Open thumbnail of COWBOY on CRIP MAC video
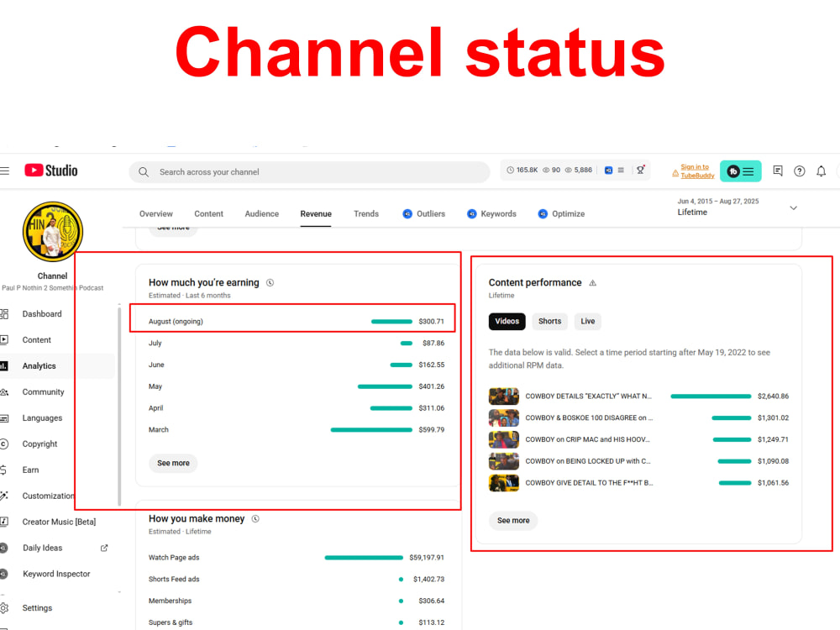This screenshot has width=840, height=630. click(503, 440)
